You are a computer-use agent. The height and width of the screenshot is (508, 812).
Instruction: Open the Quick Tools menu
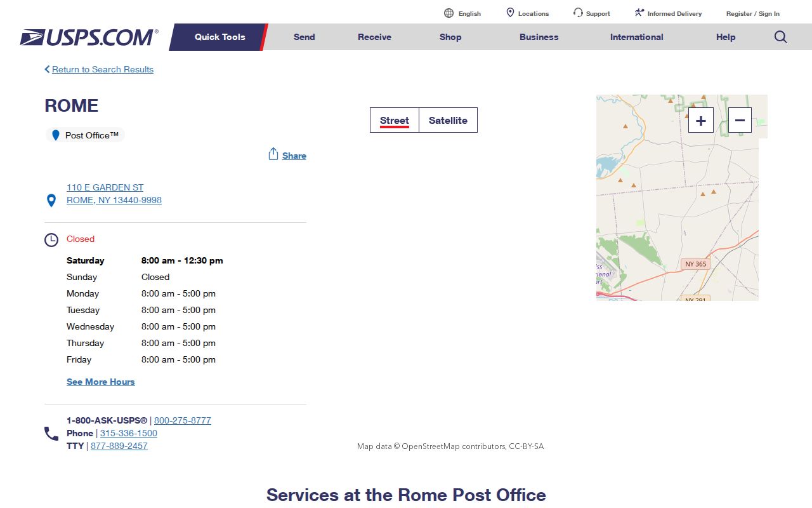click(x=219, y=37)
